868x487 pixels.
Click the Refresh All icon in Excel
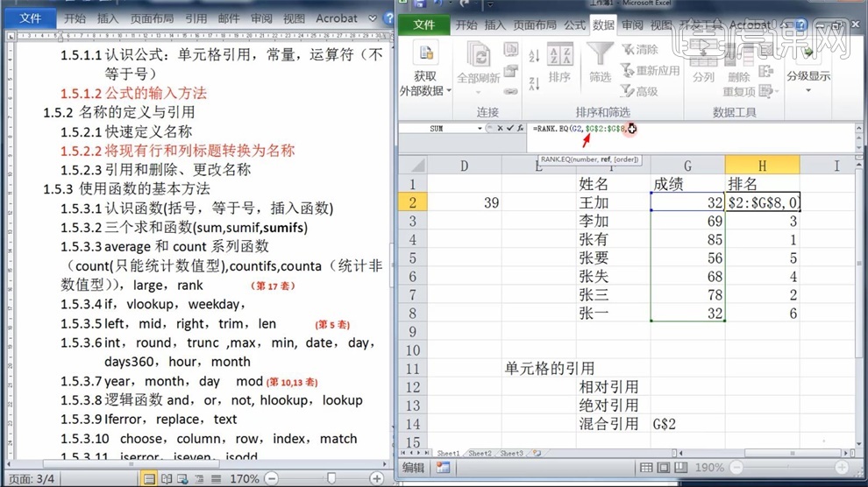pyautogui.click(x=479, y=55)
